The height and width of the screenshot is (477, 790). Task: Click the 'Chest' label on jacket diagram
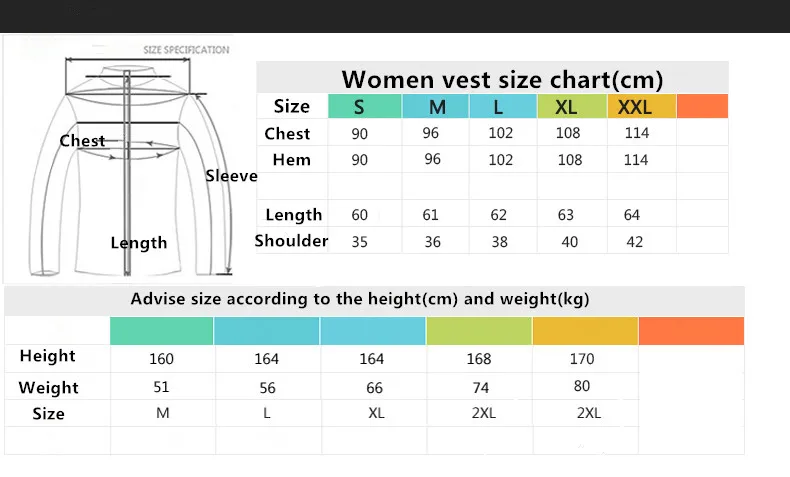[82, 141]
